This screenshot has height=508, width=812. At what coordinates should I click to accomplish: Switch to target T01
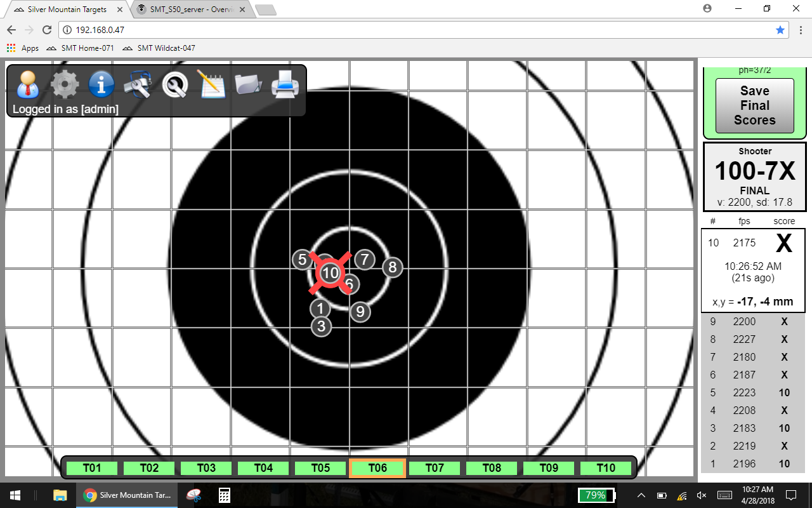tap(92, 468)
